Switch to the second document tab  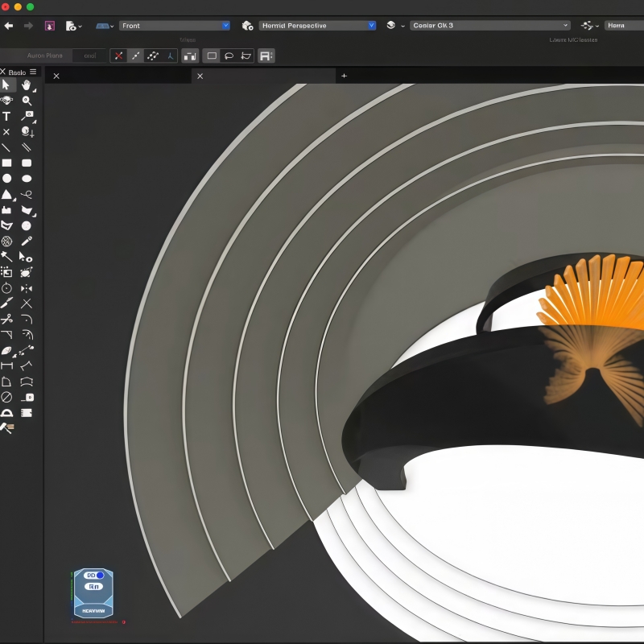point(264,76)
